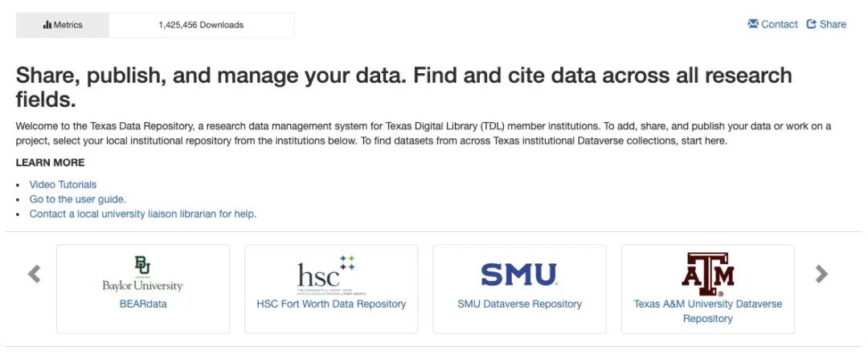Click the envelope Contact icon

pyautogui.click(x=753, y=24)
